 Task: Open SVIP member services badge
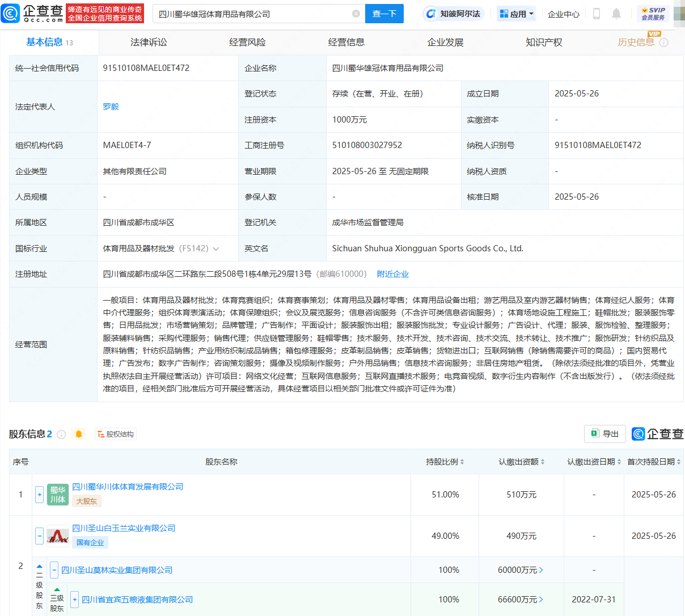(x=653, y=14)
